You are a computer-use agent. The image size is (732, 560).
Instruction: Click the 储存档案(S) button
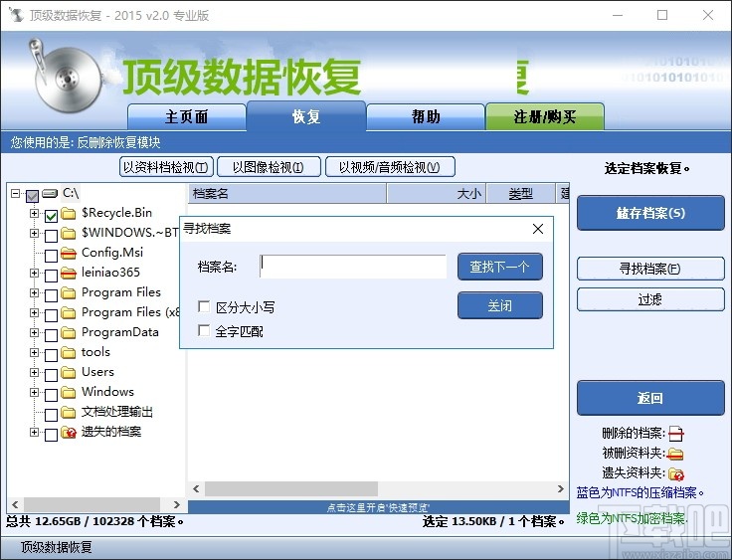pyautogui.click(x=650, y=213)
